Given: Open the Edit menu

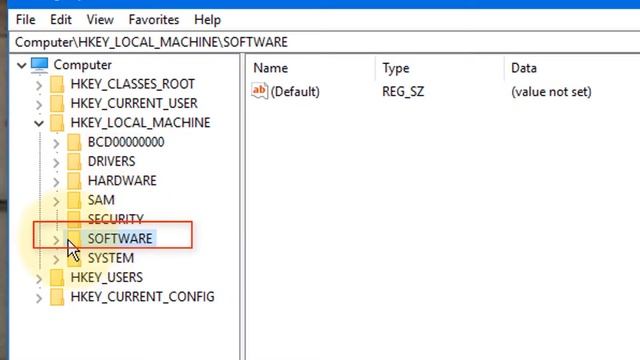Looking at the screenshot, I should [61, 20].
